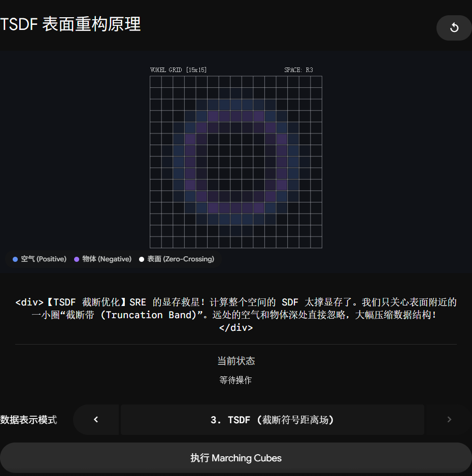Click the blue 空气 (Positive) legend dot

(15, 259)
